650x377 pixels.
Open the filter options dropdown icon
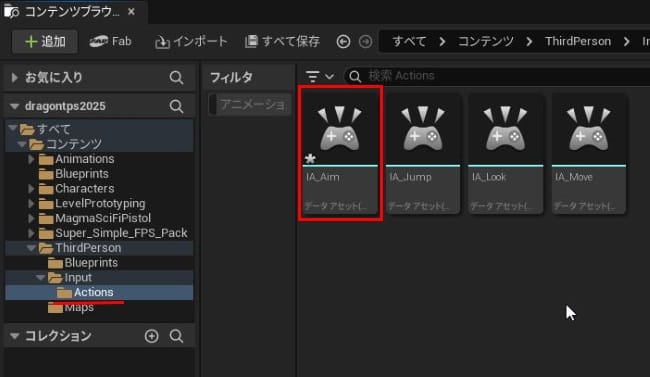(x=319, y=76)
